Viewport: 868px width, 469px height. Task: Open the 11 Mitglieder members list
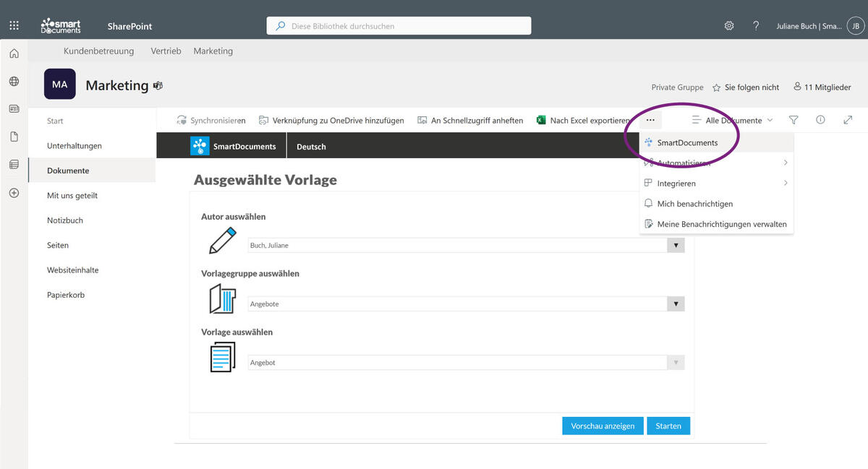coord(822,87)
